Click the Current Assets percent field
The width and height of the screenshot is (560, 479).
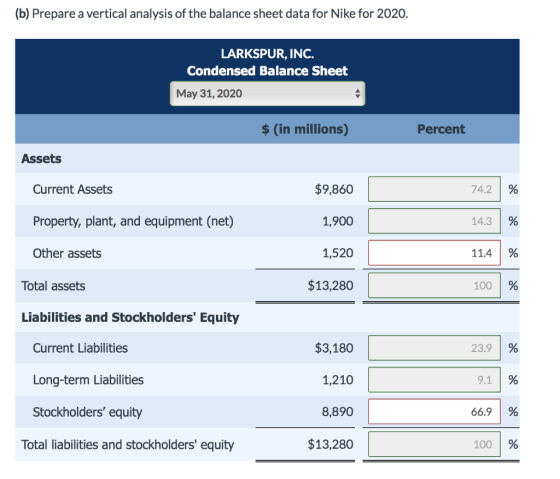[x=434, y=189]
